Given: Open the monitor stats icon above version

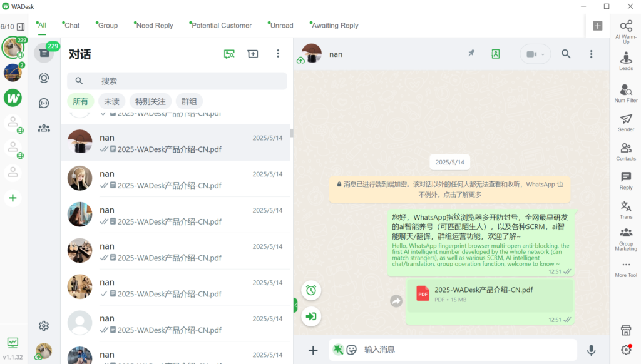Looking at the screenshot, I should point(13,343).
